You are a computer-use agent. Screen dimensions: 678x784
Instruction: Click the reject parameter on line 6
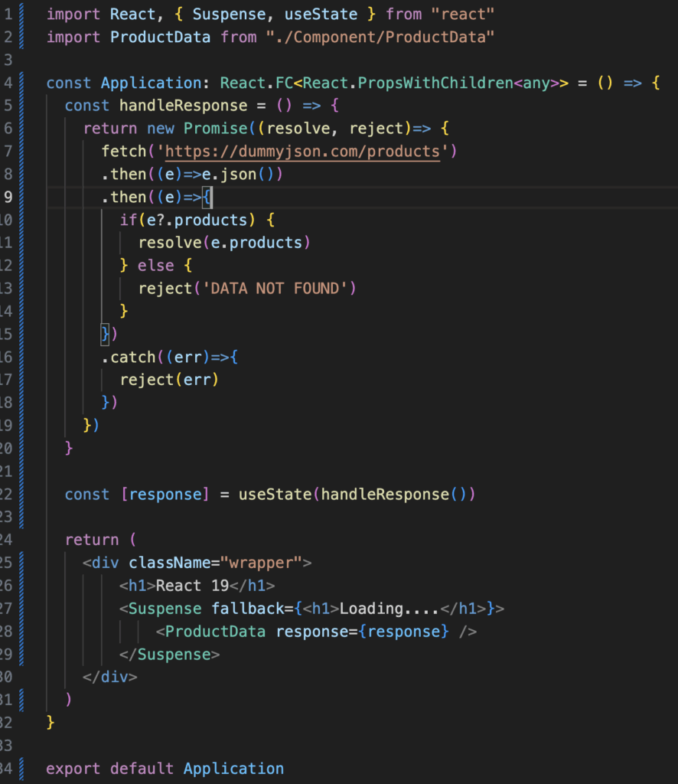coord(376,129)
